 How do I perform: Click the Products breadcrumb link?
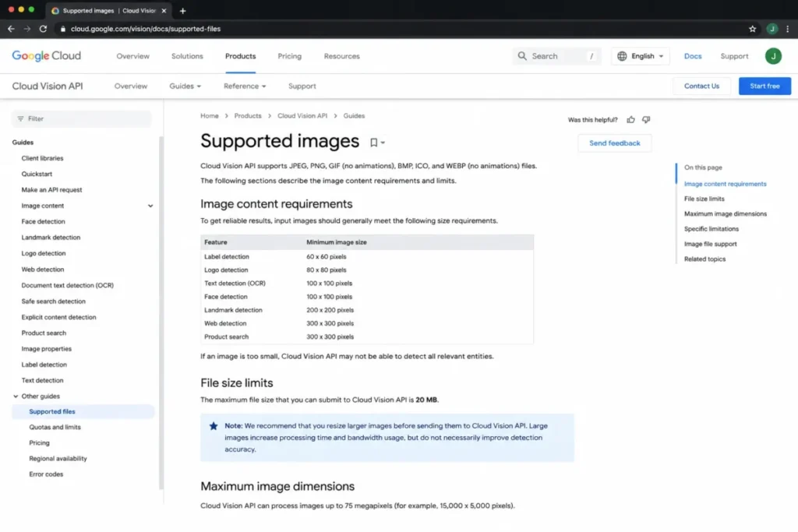coord(247,116)
